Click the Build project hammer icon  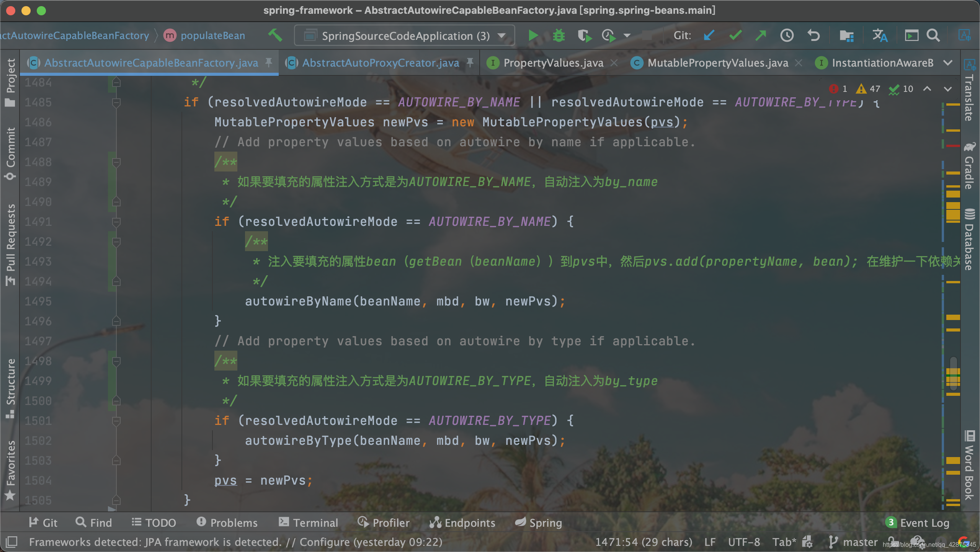[275, 36]
